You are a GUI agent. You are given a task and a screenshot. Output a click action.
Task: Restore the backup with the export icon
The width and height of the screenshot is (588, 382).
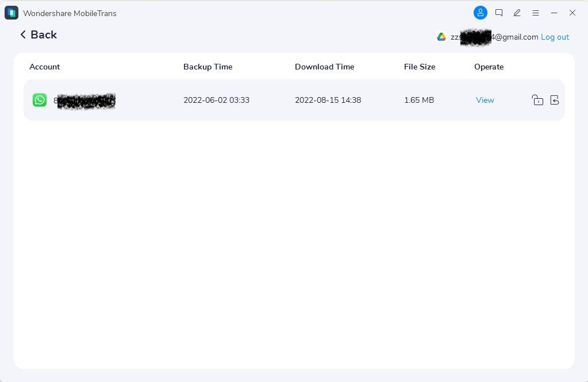(554, 99)
